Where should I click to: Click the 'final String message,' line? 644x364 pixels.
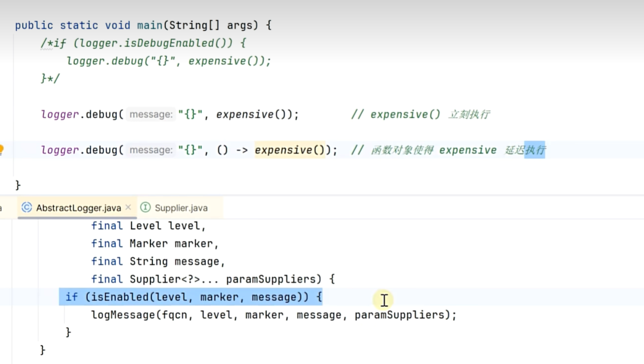(x=158, y=262)
